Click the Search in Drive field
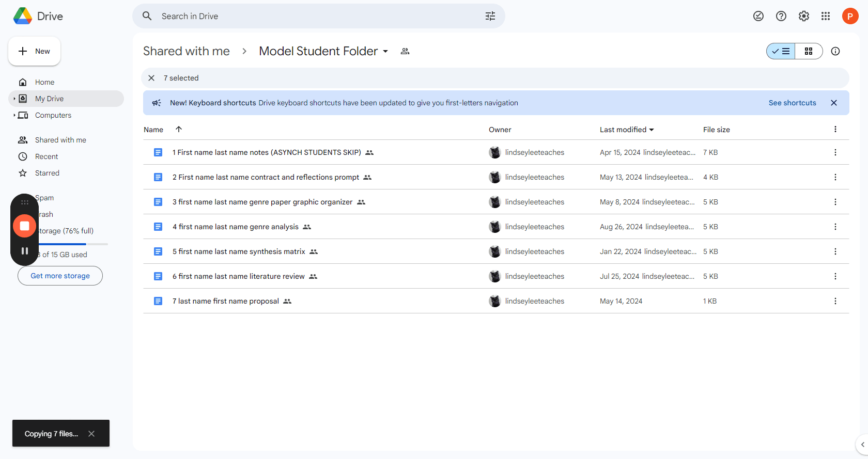 (x=318, y=16)
